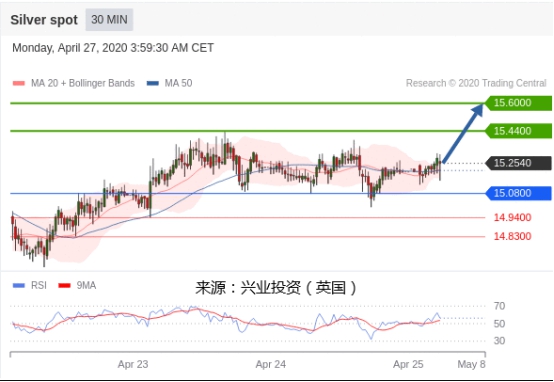Click the 来源：兴业投资（英国）source caption
The width and height of the screenshot is (554, 382).
point(276,288)
